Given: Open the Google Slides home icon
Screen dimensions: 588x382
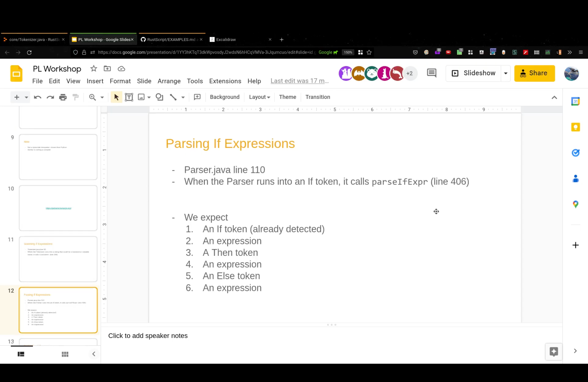Looking at the screenshot, I should (16, 73).
